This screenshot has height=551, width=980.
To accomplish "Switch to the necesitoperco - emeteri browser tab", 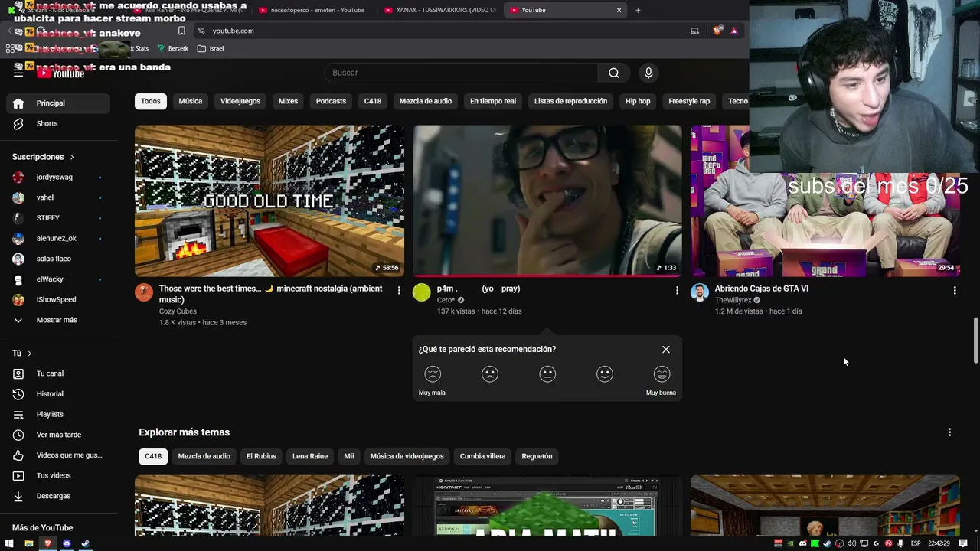I will tap(316, 10).
